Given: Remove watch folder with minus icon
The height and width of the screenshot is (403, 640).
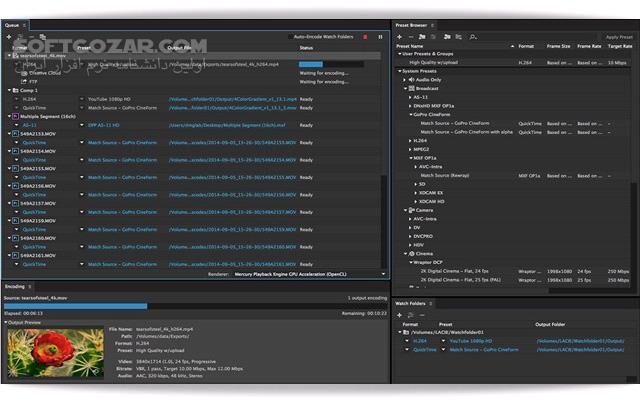Looking at the screenshot, I should [422, 315].
